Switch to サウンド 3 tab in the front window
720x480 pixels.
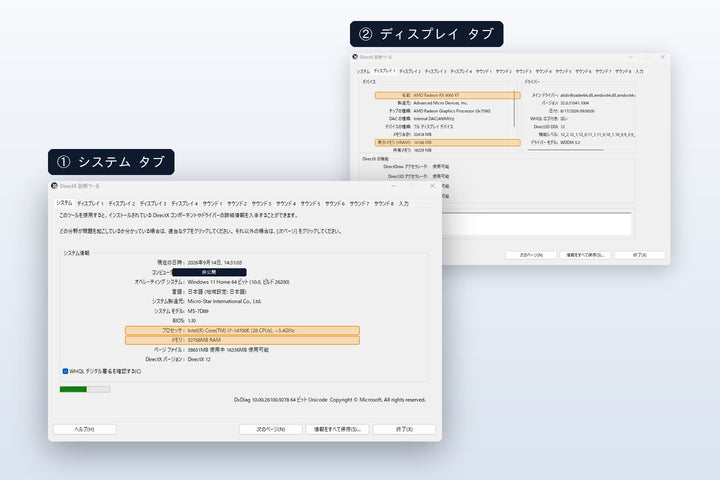click(261, 203)
